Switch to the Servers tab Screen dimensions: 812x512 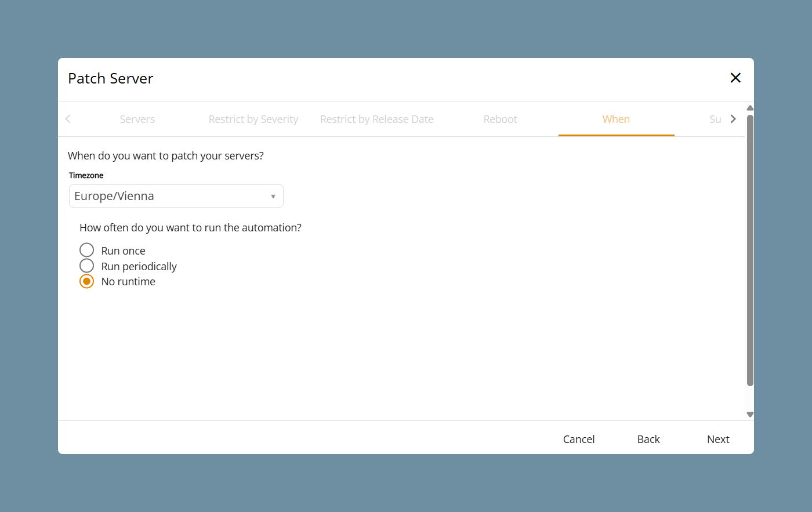(x=137, y=119)
